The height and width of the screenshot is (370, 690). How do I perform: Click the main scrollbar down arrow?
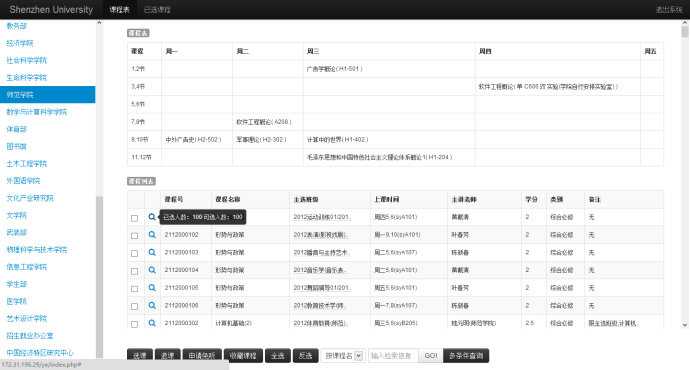click(684, 325)
